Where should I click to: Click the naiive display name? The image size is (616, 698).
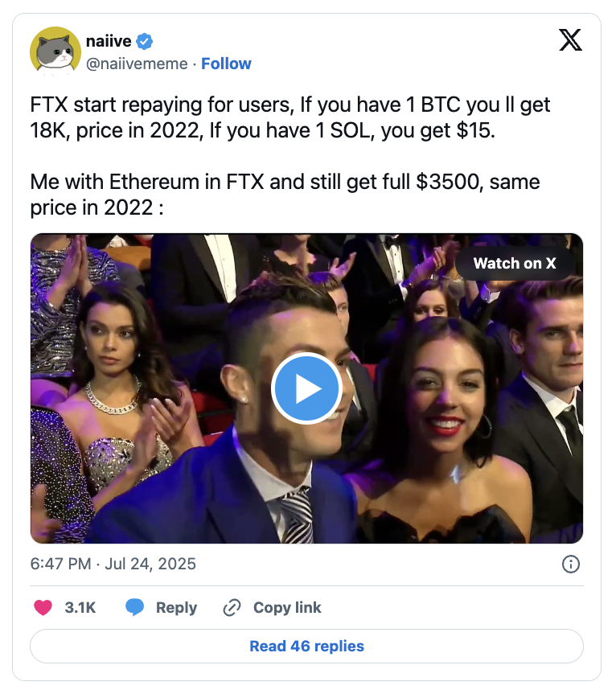(x=109, y=41)
